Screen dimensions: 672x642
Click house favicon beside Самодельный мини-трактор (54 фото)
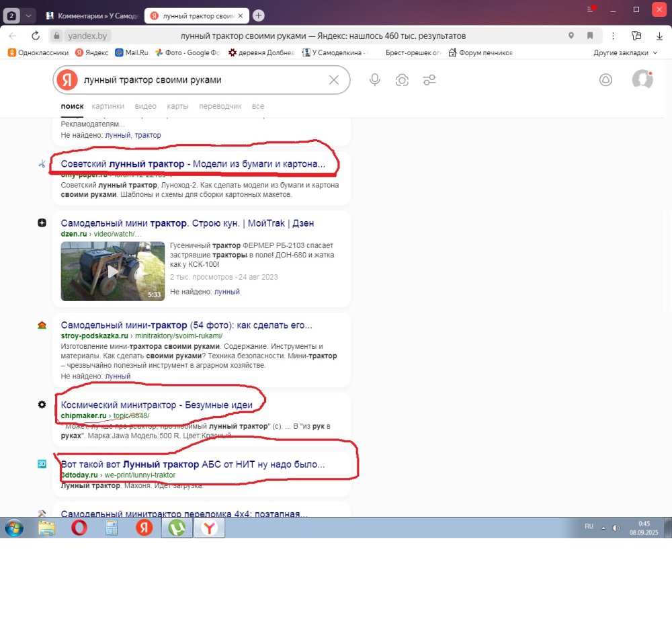[x=42, y=325]
